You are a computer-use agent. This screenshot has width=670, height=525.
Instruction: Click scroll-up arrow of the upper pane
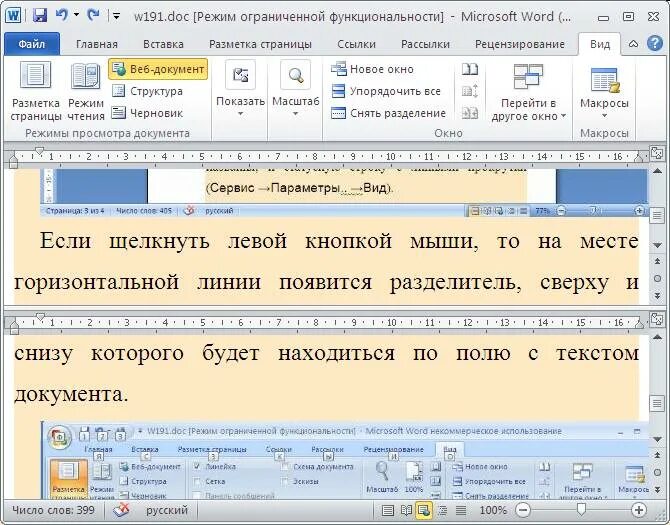pyautogui.click(x=657, y=171)
